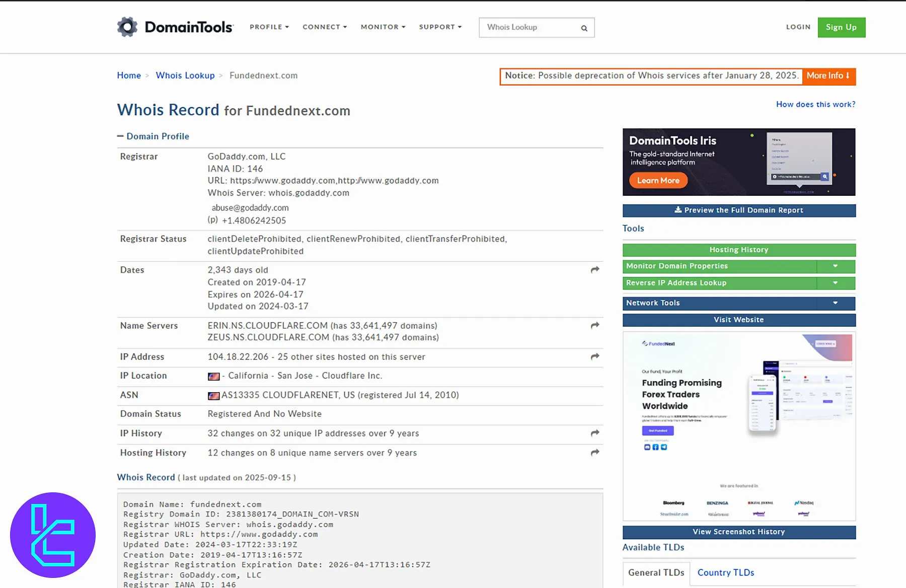Click the share arrow beside IP History

[594, 433]
